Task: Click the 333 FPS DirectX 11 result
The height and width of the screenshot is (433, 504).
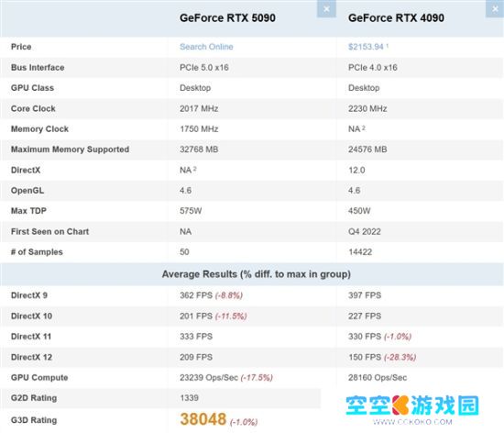Action: click(x=196, y=337)
